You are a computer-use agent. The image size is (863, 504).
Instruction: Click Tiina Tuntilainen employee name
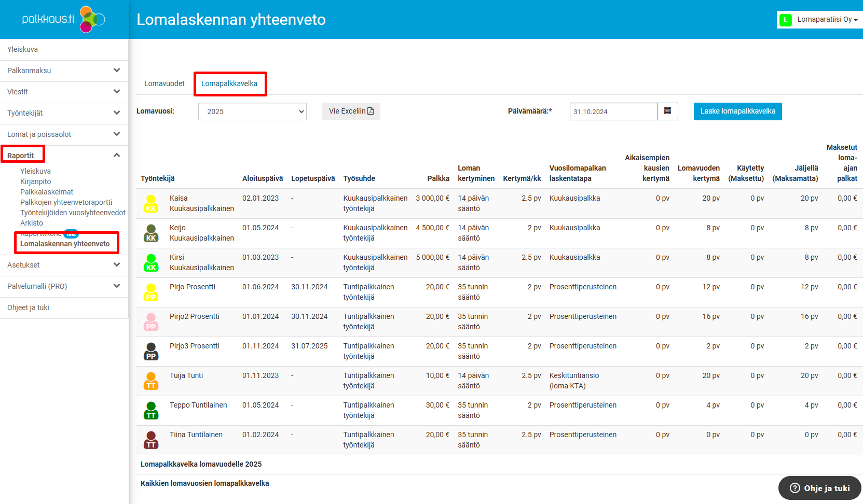pos(196,435)
